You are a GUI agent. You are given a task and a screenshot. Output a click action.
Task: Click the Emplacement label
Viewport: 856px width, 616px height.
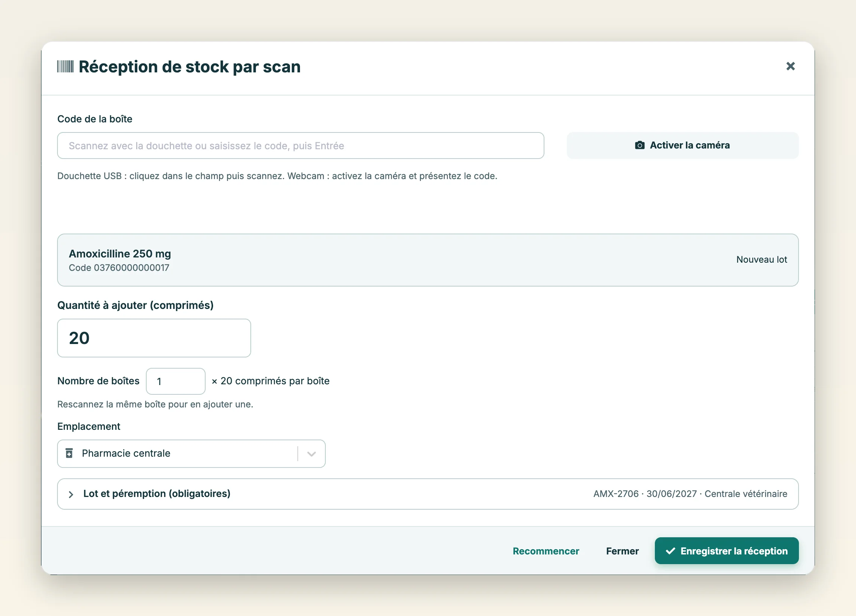(89, 426)
